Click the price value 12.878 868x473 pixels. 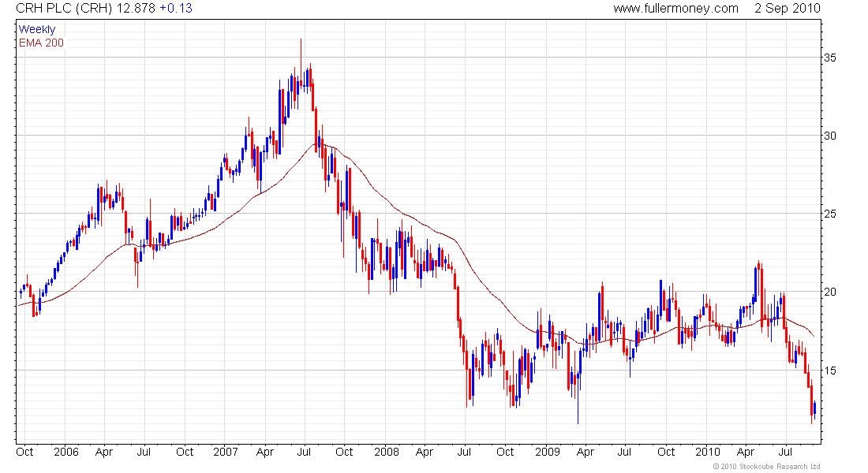[136, 9]
